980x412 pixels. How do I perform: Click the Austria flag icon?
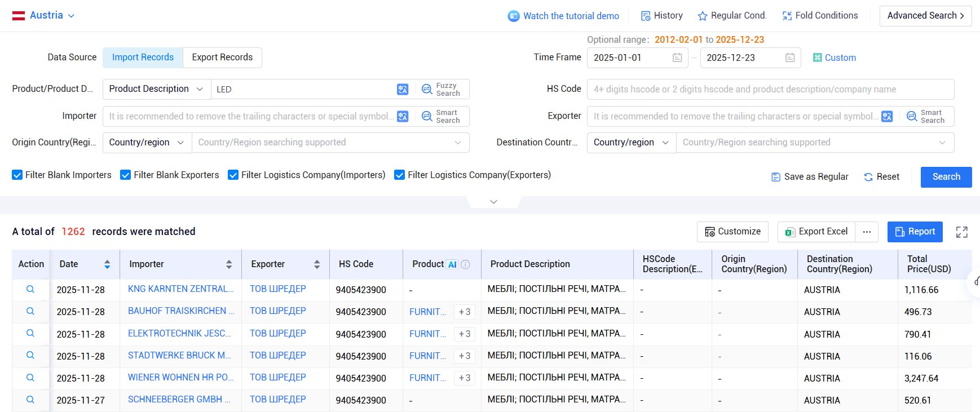point(19,16)
